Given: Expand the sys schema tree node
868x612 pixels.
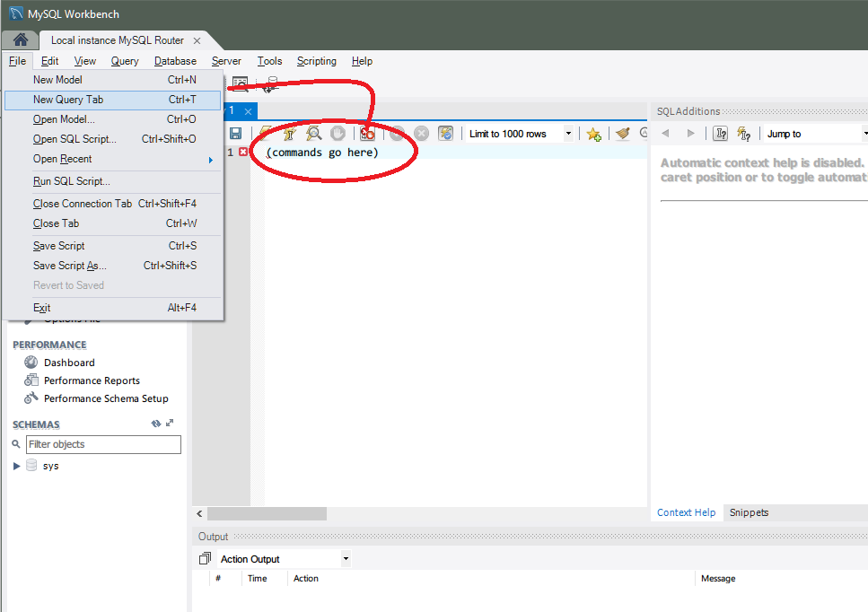Looking at the screenshot, I should point(17,466).
